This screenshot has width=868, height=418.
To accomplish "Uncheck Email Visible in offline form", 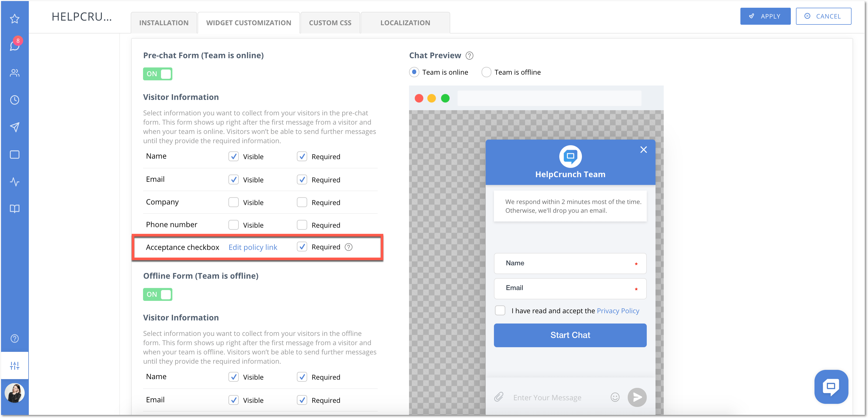I will point(234,400).
